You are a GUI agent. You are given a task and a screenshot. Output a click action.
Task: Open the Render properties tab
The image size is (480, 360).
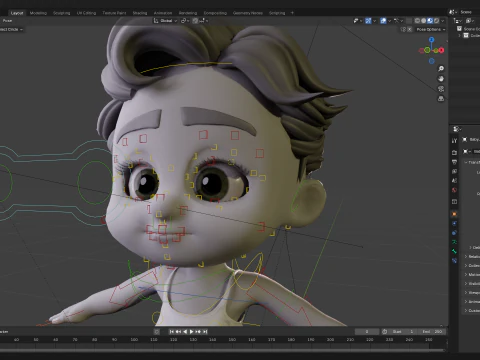[454, 152]
